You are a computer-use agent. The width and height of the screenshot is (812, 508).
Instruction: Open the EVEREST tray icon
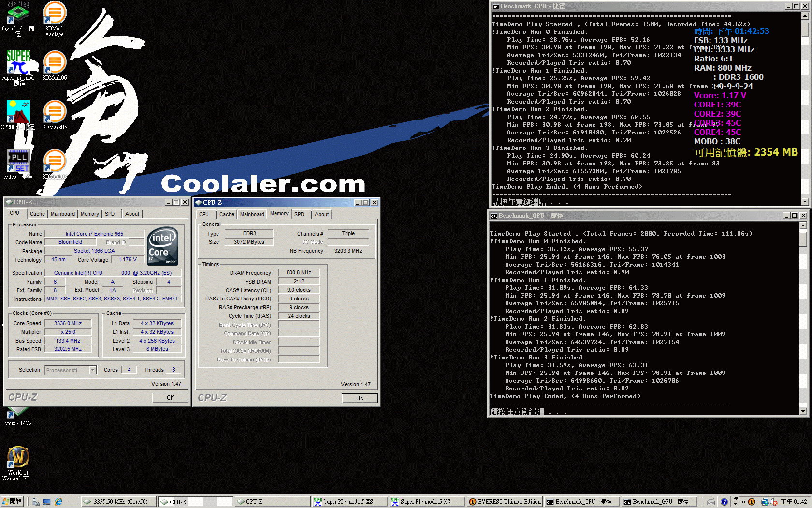[x=752, y=502]
